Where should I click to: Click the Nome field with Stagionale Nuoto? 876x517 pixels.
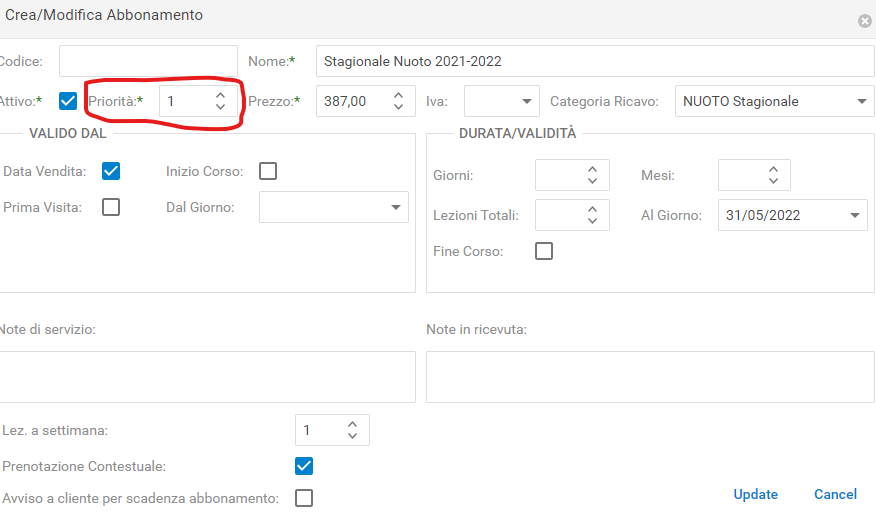595,61
